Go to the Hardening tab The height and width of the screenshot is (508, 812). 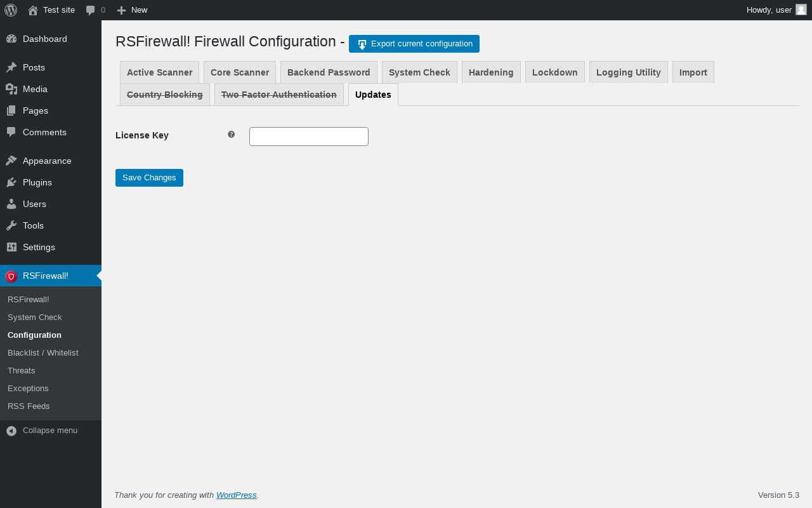tap(491, 72)
